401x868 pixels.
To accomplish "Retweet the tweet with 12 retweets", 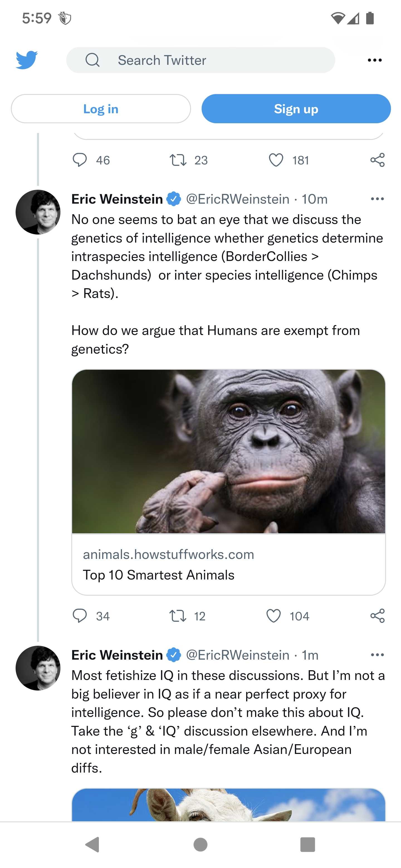I will click(178, 616).
